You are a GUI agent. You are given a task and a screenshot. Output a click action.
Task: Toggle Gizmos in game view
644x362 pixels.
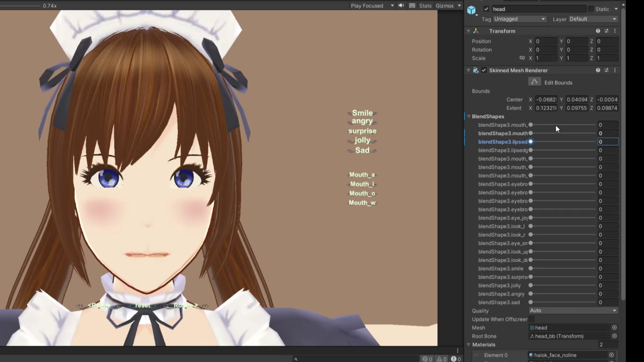click(x=444, y=6)
